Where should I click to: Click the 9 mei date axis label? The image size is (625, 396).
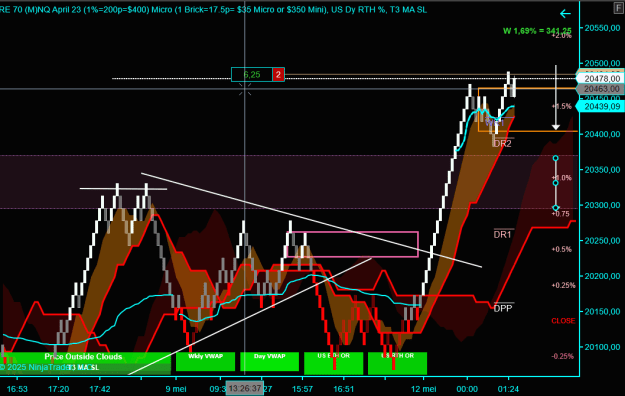(176, 389)
